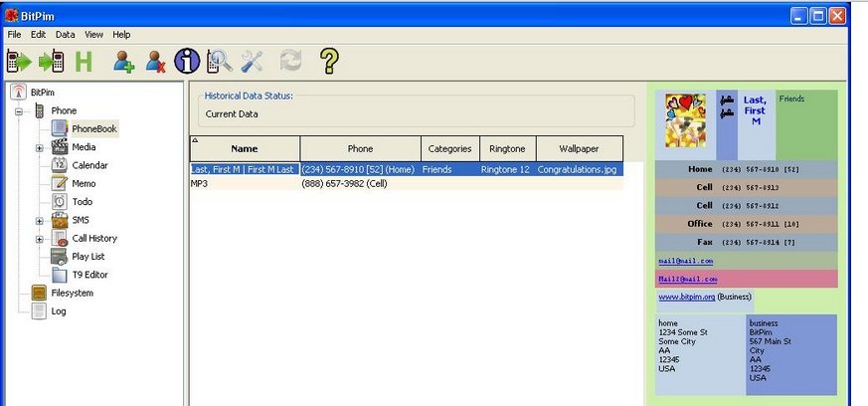Open the Data menu
The height and width of the screenshot is (406, 868).
tap(65, 35)
